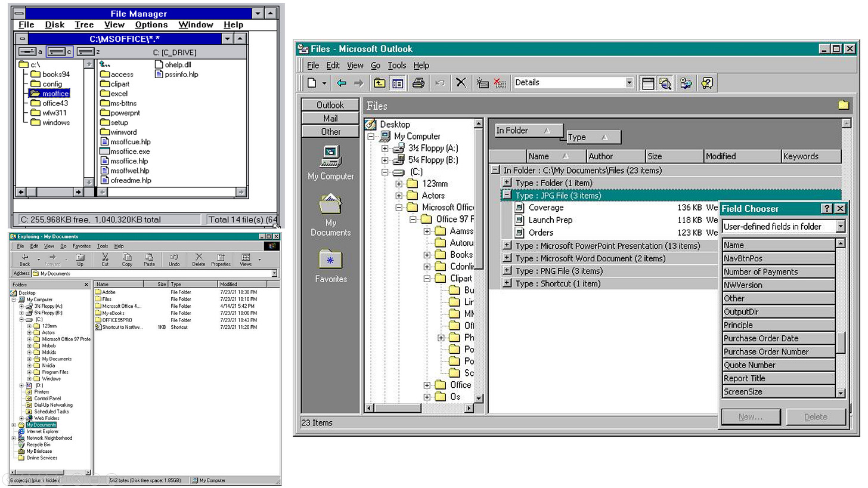Open the Go menu in Outlook
The height and width of the screenshot is (488, 868).
[x=376, y=66]
